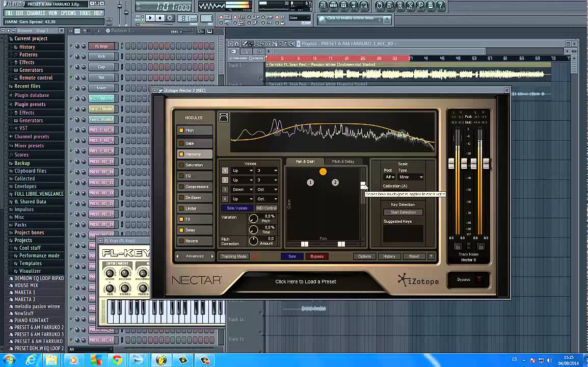588x367 pixels.
Task: Toggle the Pitch module enable square
Action: pos(181,130)
